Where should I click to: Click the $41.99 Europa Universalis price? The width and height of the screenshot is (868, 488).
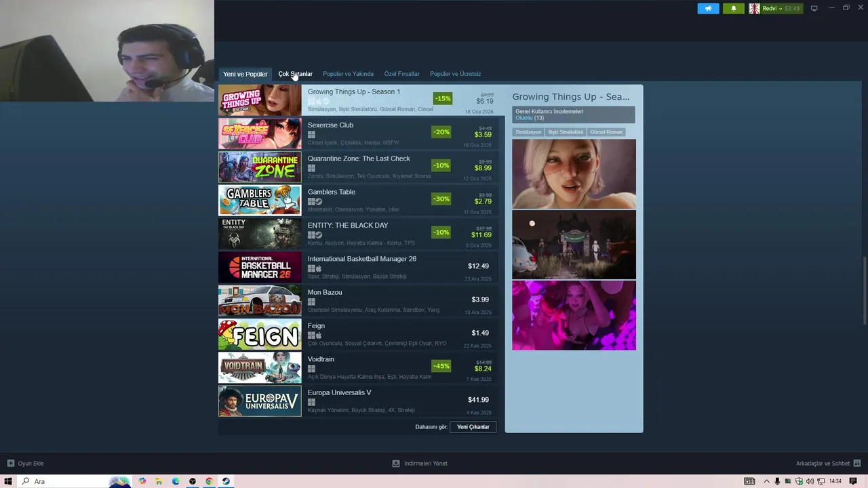point(478,400)
